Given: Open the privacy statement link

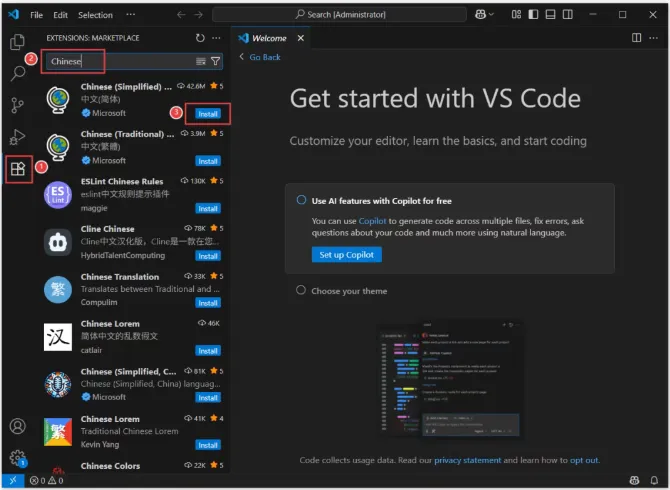Looking at the screenshot, I should click(x=467, y=460).
